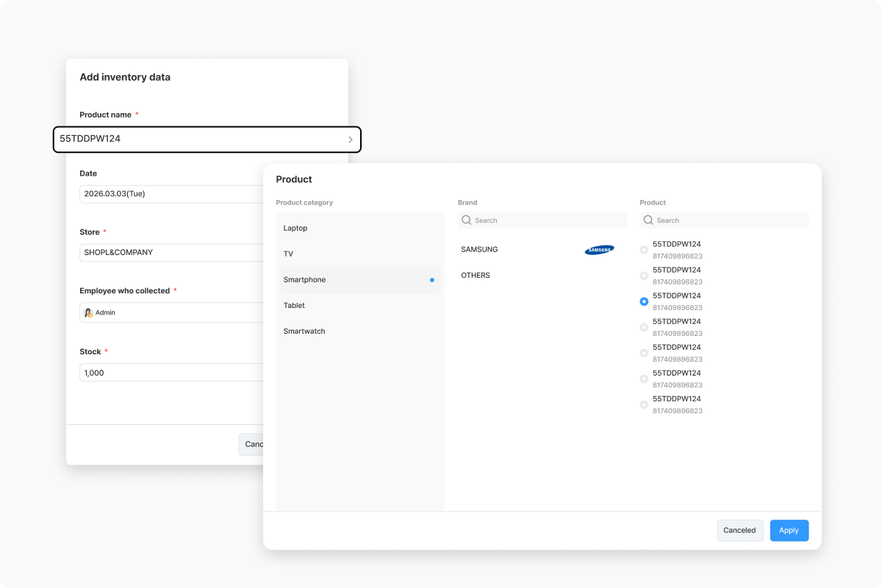Image resolution: width=882 pixels, height=588 pixels.
Task: Select the last product radio button in list
Action: 644,404
